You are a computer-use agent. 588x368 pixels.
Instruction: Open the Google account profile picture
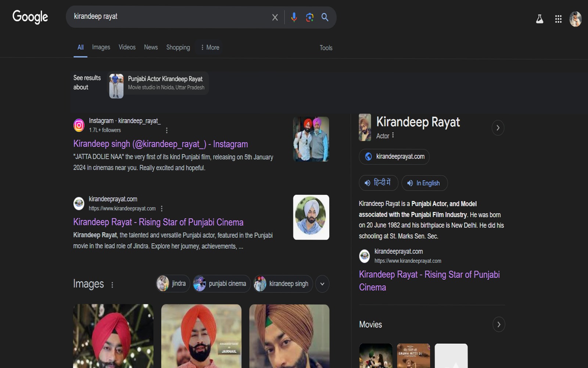point(576,19)
